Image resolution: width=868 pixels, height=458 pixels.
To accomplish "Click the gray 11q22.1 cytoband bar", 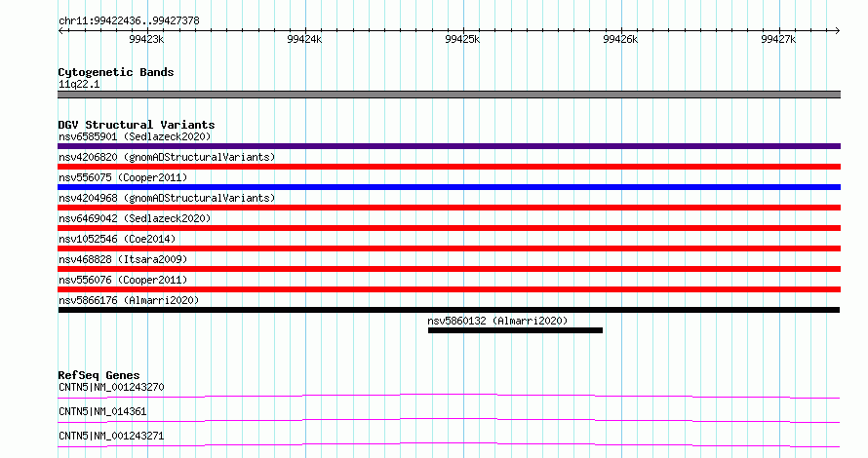I will (449, 95).
